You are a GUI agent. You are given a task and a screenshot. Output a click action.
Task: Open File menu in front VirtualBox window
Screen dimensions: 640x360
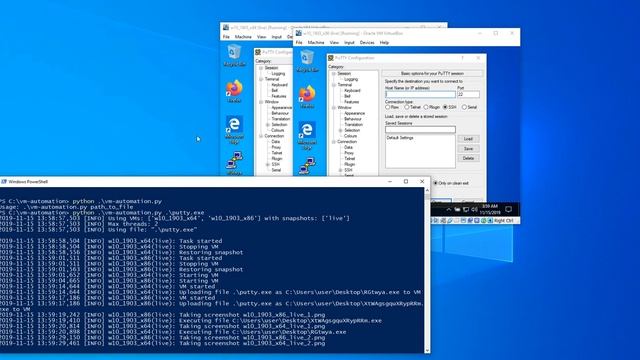point(299,42)
